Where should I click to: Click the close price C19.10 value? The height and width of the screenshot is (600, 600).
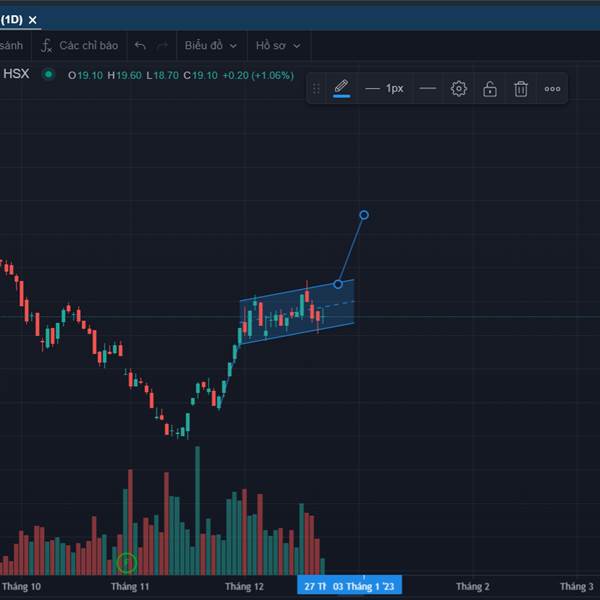click(201, 75)
